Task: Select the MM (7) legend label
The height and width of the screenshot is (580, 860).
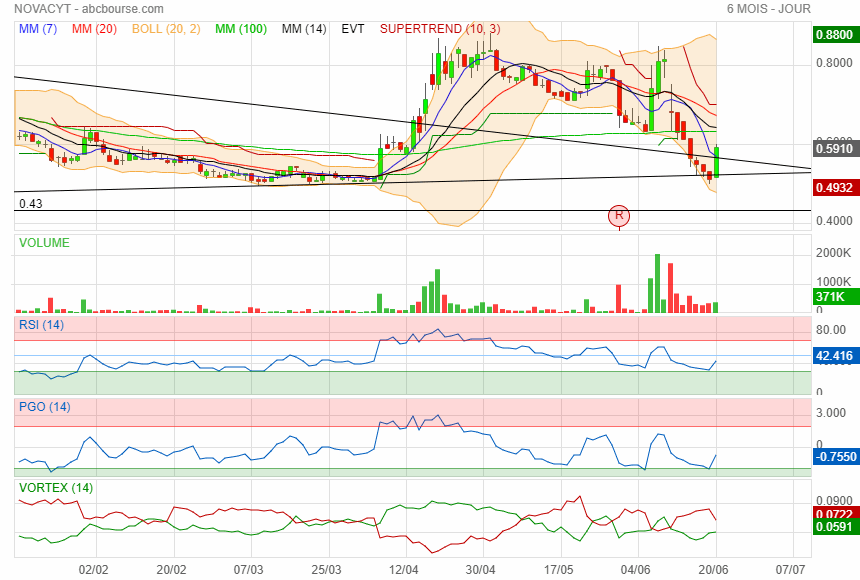Action: (38, 29)
